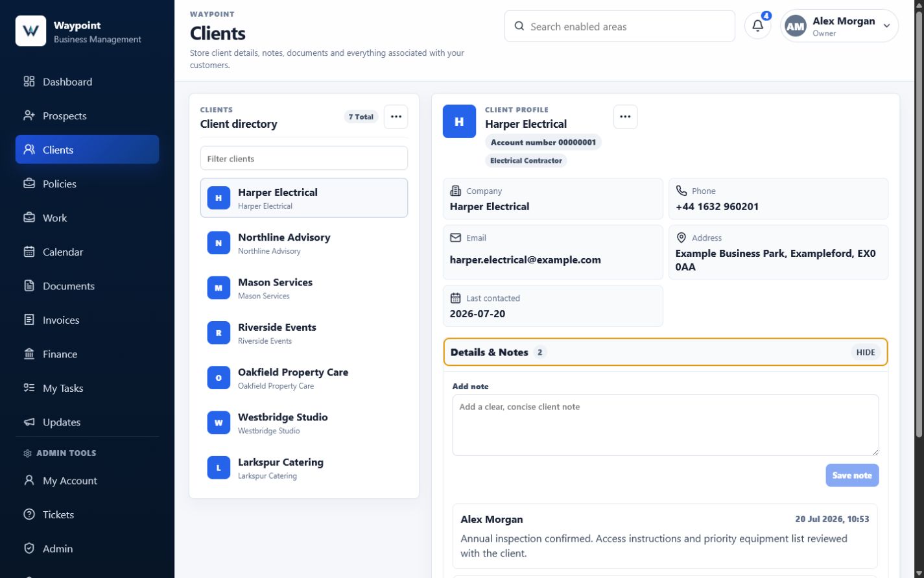Click the Riverside Events R avatar
This screenshot has width=924, height=578.
click(x=219, y=333)
